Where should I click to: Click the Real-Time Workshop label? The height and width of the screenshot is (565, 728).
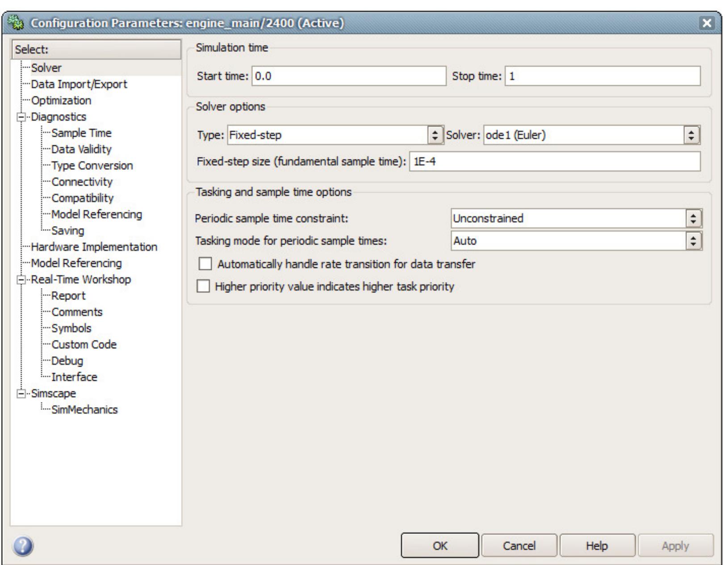[81, 279]
